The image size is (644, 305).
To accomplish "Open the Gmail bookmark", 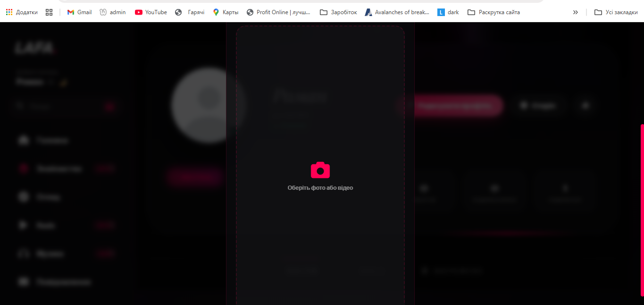I will click(79, 12).
